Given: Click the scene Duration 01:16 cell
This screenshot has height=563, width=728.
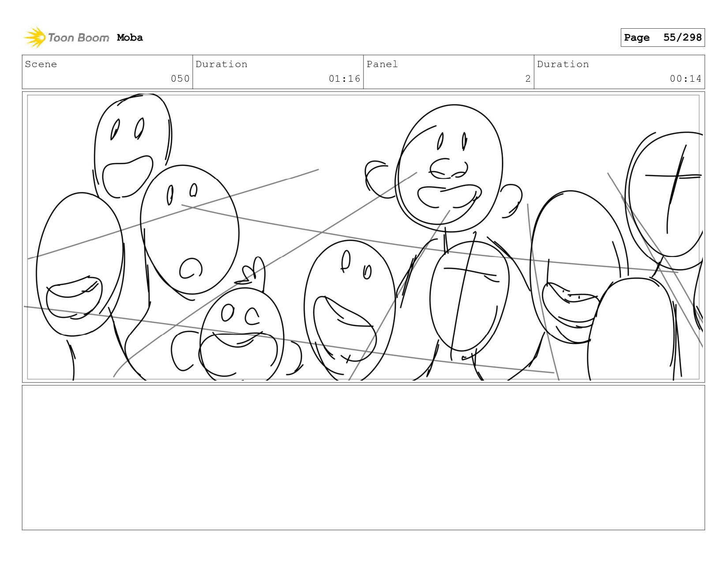Looking at the screenshot, I should click(x=278, y=72).
